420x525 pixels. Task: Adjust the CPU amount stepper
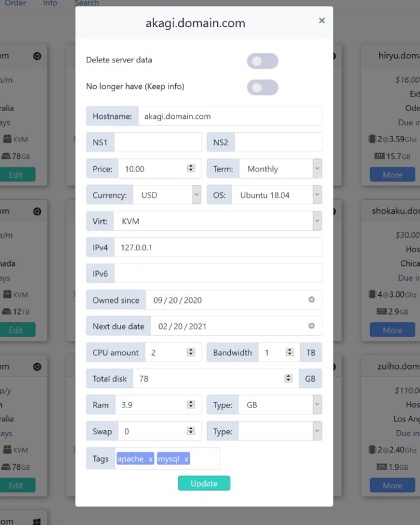[191, 352]
